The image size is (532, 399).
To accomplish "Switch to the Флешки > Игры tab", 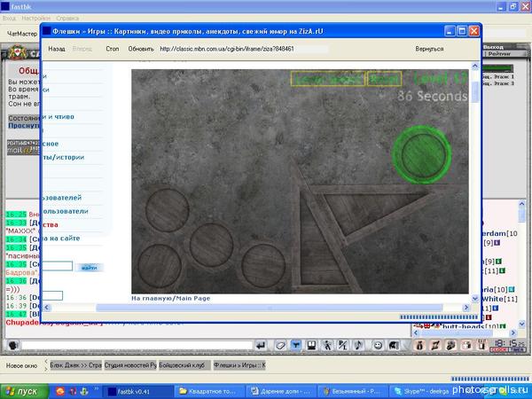I will [239, 365].
